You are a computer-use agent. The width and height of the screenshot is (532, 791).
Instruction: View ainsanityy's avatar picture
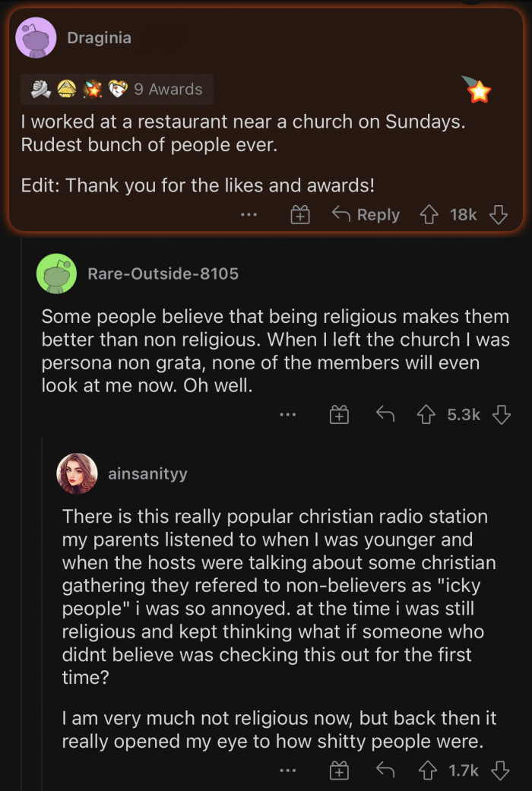(x=77, y=473)
